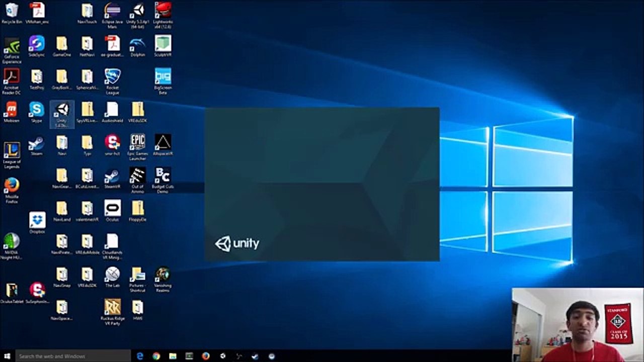644x362 pixels.
Task: Select the SteamVR desktop shortcut
Action: pos(112,178)
